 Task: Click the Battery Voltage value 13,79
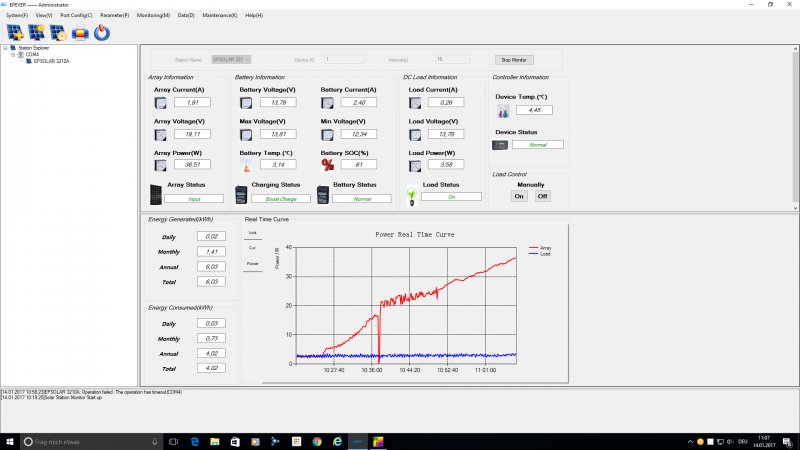click(278, 103)
